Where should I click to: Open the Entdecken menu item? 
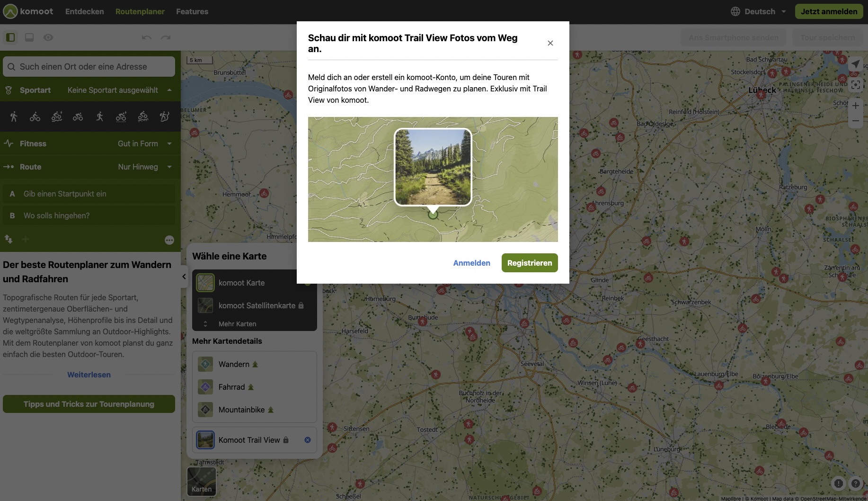[x=84, y=11]
